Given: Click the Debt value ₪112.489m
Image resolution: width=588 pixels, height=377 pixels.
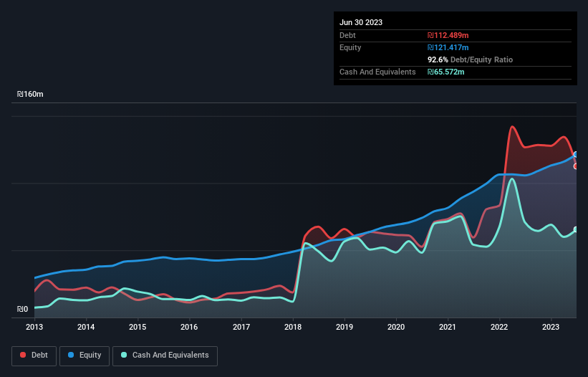Looking at the screenshot, I should [x=448, y=35].
